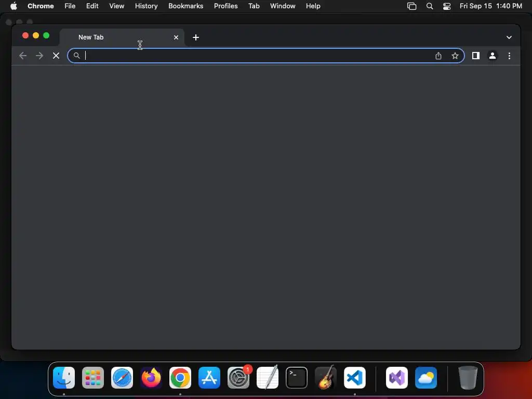Viewport: 532px width, 399px height.
Task: Launch Firefox from the dock
Action: click(x=151, y=378)
